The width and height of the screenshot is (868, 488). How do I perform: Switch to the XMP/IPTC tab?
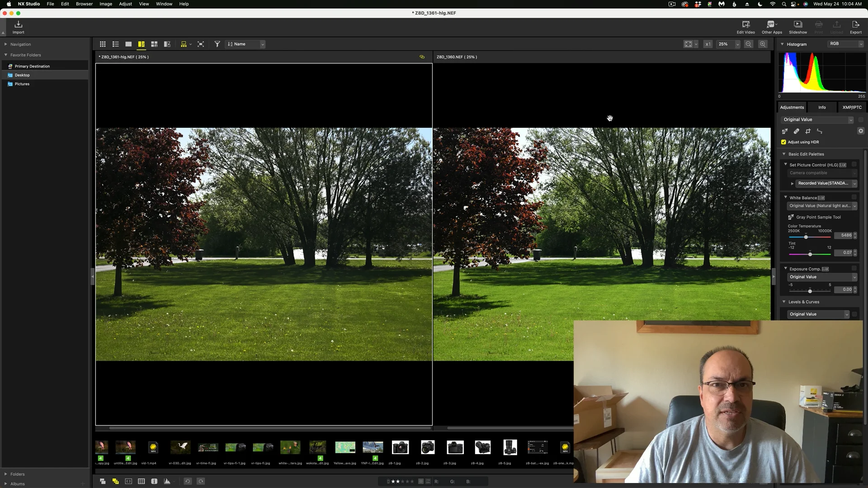[852, 108]
